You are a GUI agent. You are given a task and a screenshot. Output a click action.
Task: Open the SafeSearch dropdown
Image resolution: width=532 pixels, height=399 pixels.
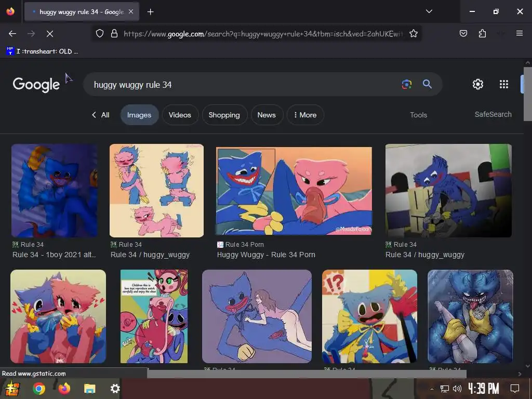point(493,114)
